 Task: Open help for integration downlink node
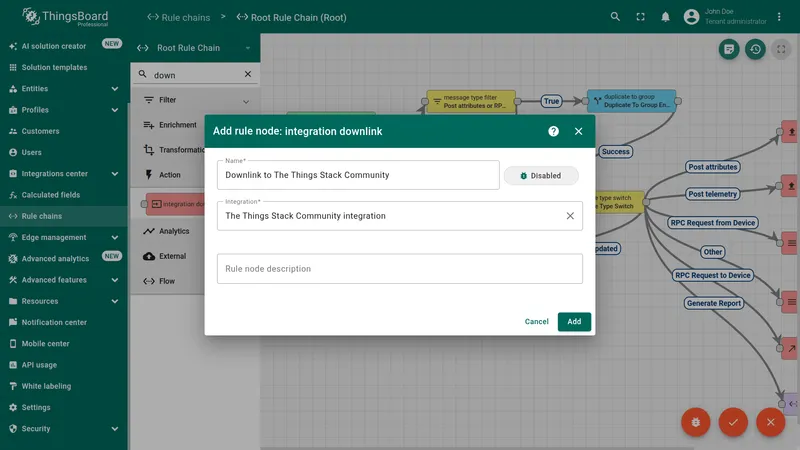(x=554, y=131)
